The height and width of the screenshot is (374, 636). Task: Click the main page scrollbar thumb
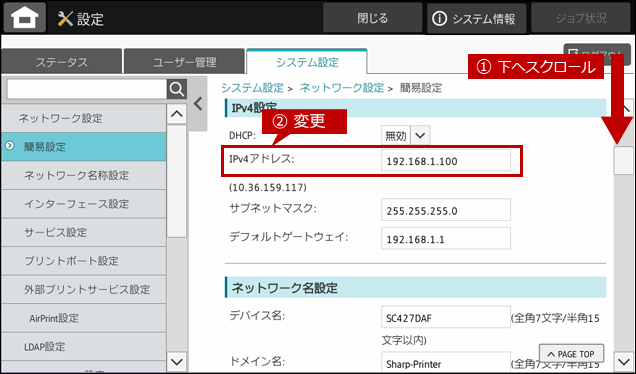click(623, 160)
